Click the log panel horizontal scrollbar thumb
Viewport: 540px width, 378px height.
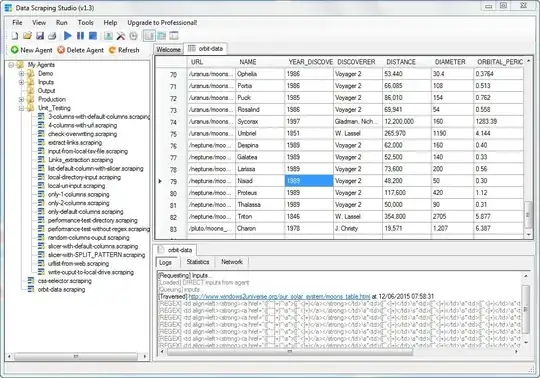click(x=290, y=352)
